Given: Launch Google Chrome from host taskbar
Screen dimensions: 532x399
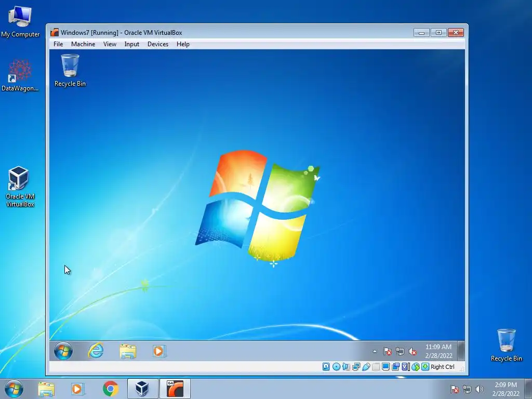Looking at the screenshot, I should (110, 389).
